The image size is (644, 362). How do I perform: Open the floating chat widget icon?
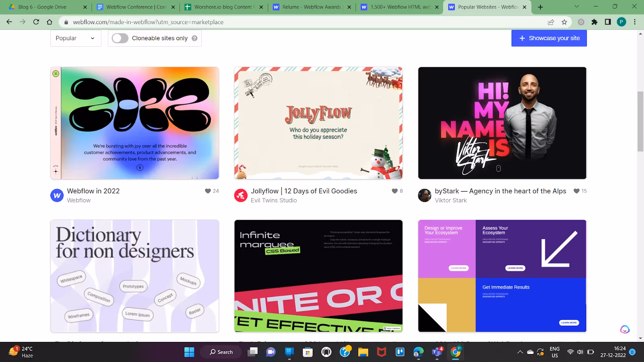click(x=625, y=329)
